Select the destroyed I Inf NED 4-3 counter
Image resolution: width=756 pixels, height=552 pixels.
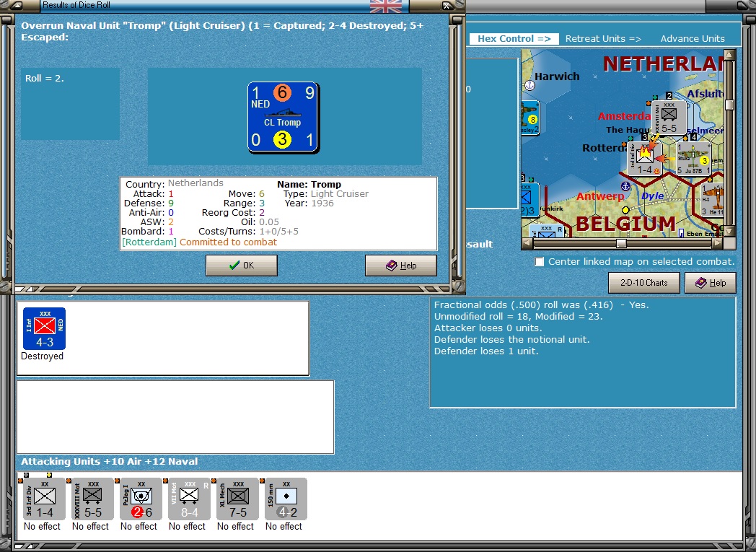44,328
